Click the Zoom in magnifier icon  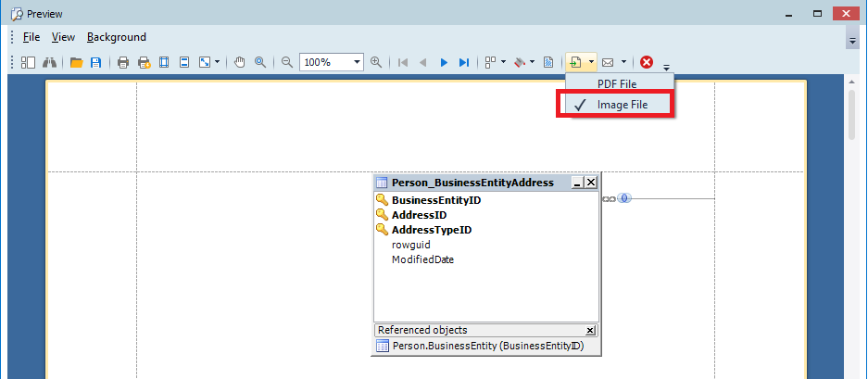tap(376, 62)
